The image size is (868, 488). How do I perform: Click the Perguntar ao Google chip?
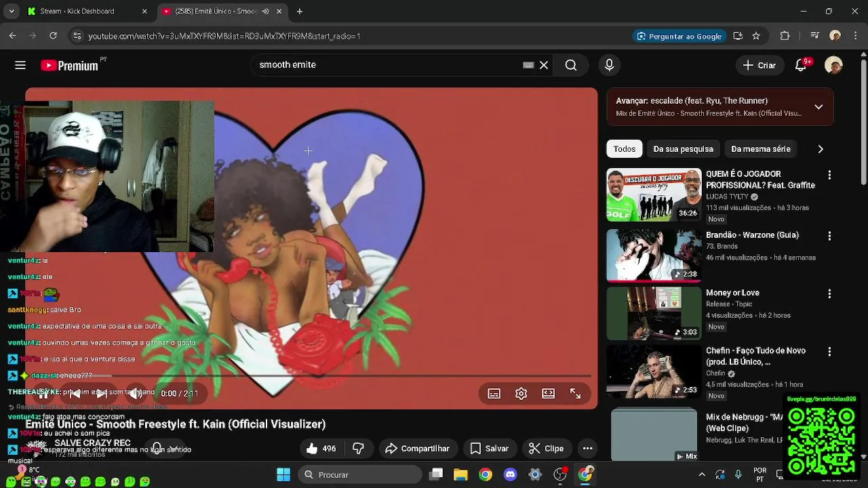pos(679,36)
